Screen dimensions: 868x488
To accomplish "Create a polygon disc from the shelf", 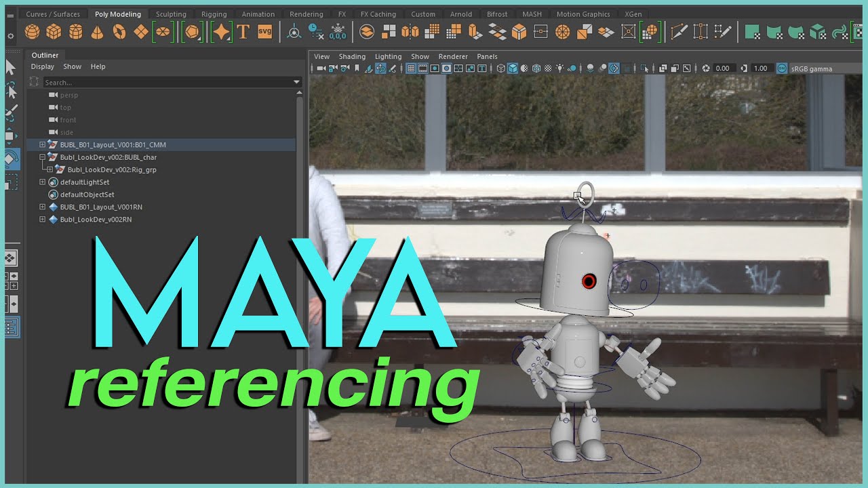I will point(163,32).
